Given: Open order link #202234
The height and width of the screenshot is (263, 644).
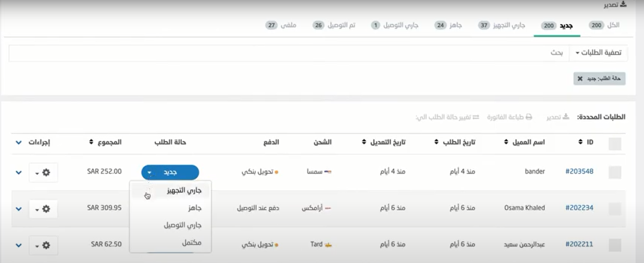Looking at the screenshot, I should click(579, 208).
